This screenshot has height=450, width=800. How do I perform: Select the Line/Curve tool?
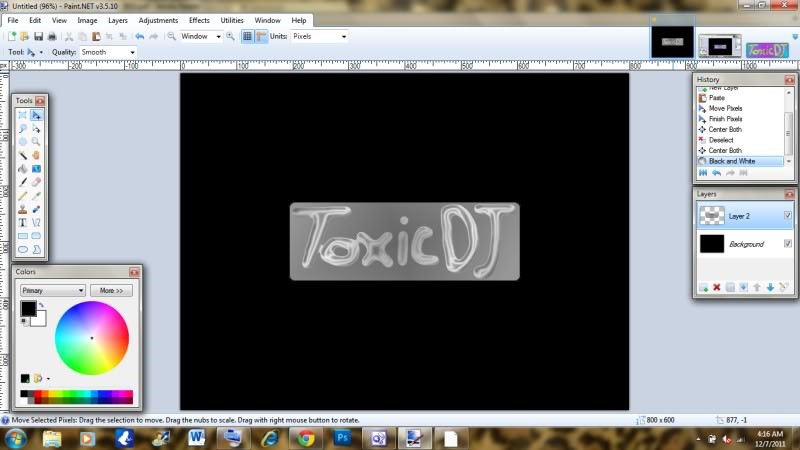point(36,222)
